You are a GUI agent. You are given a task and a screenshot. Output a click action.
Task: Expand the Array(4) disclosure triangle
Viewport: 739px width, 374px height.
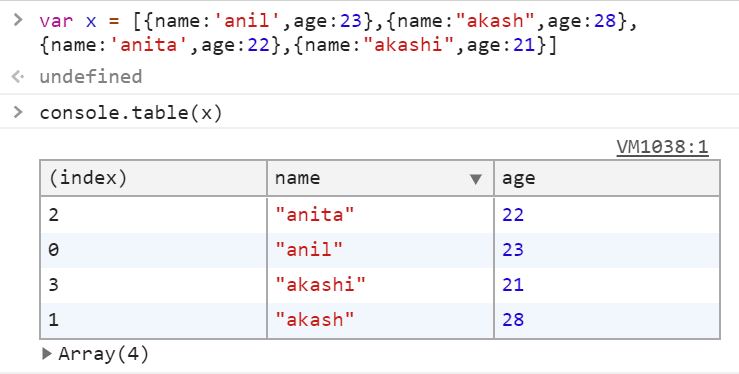47,353
